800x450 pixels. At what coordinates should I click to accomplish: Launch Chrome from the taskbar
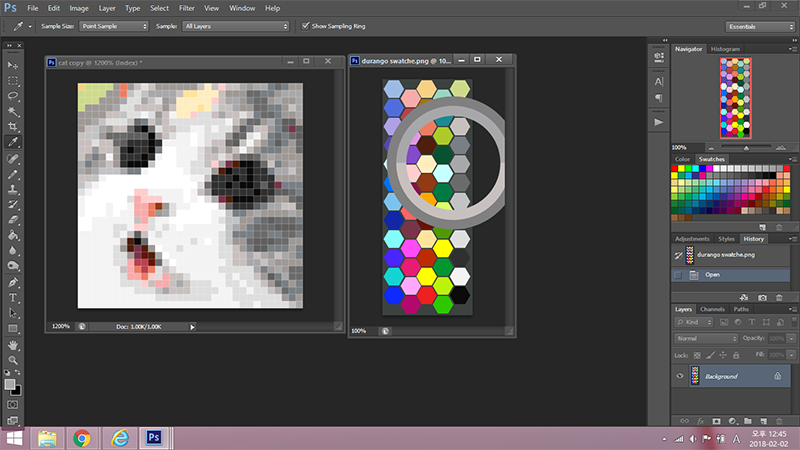point(82,438)
